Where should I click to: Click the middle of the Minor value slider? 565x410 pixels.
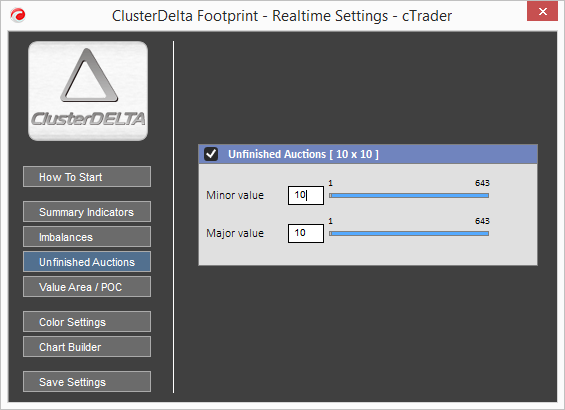pyautogui.click(x=409, y=195)
